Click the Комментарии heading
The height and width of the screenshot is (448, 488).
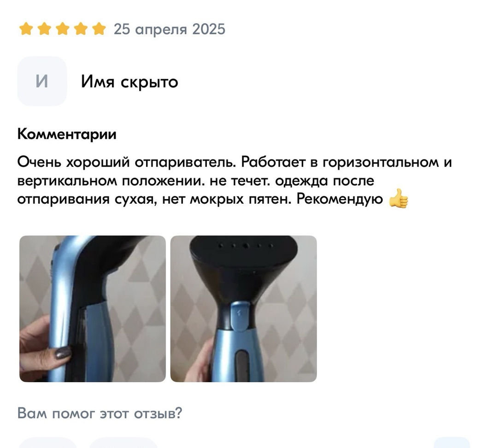pyautogui.click(x=67, y=134)
